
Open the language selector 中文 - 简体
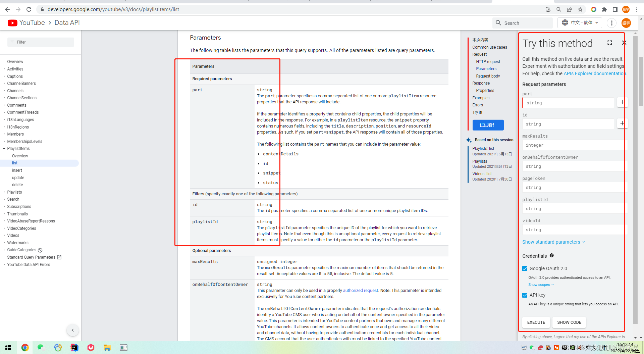[580, 23]
